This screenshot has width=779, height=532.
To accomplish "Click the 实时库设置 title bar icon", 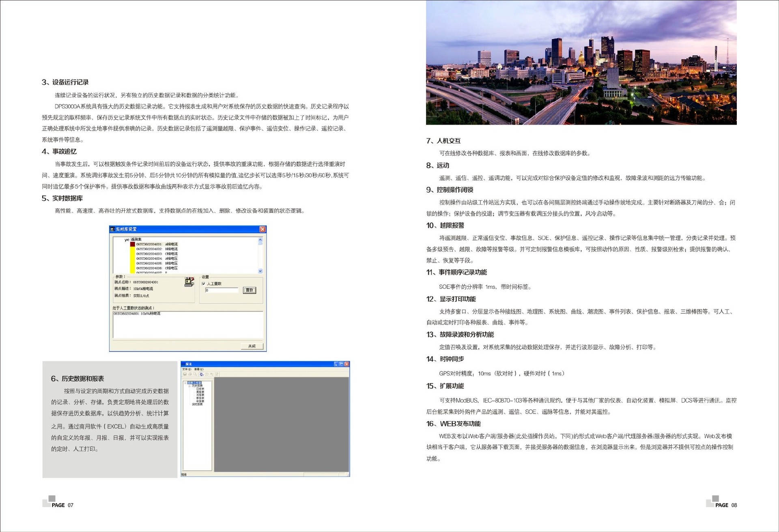I will tap(112, 229).
